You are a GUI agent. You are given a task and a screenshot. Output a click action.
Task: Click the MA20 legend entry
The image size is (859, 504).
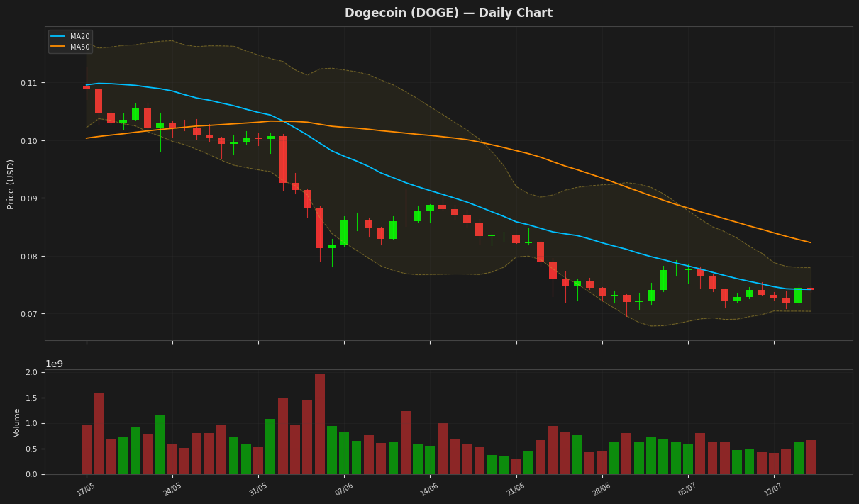70,36
